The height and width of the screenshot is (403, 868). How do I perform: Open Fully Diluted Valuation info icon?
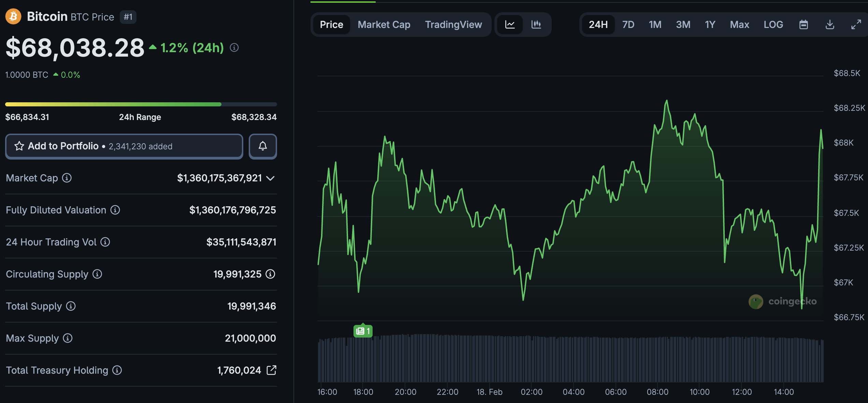[x=115, y=210]
